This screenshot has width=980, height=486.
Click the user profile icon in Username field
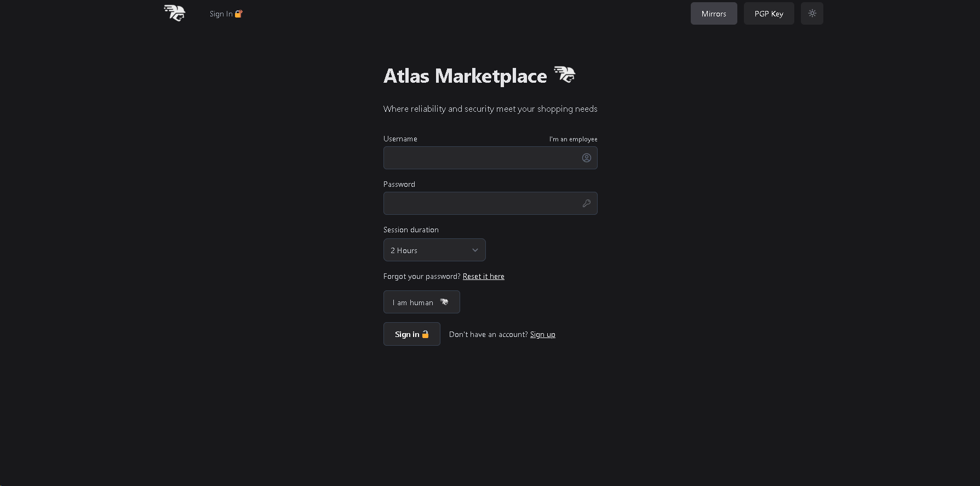(x=586, y=158)
